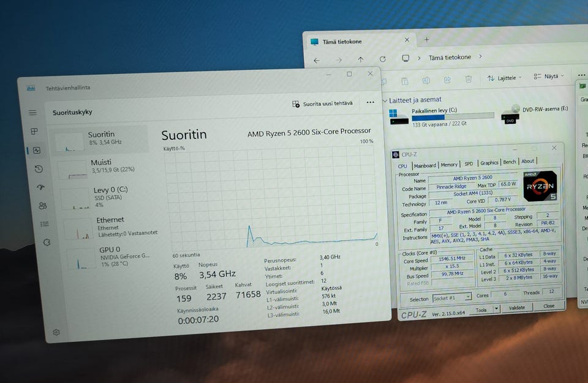
Task: Select Paikallinen levy (C:) drive
Action: pyautogui.click(x=442, y=116)
